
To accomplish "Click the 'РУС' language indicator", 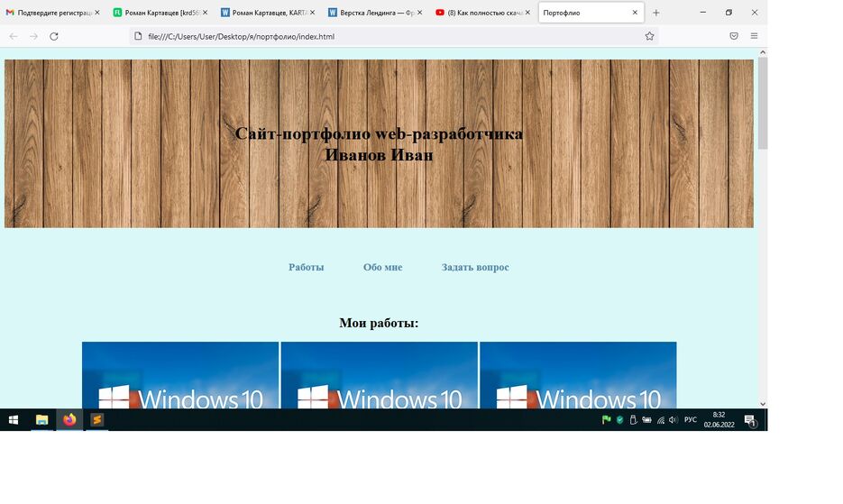I will [x=691, y=419].
